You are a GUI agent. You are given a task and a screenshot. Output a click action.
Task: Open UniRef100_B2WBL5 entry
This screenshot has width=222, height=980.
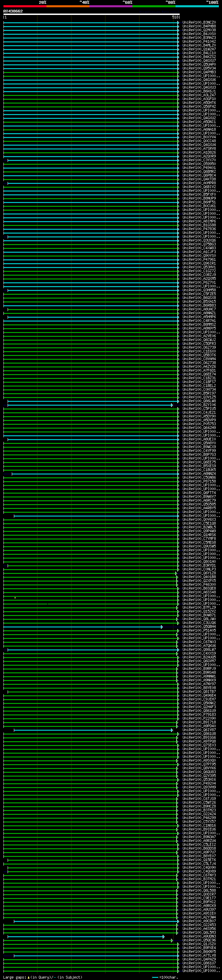click(199, 527)
